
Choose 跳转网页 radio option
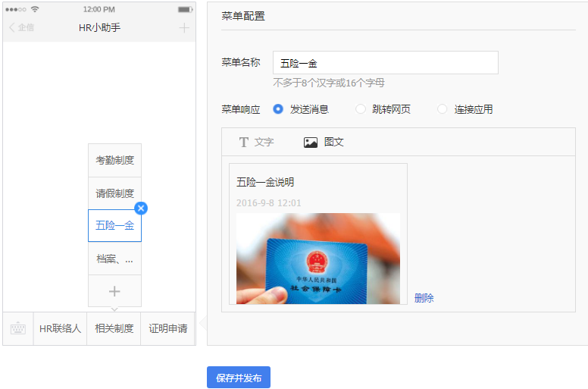click(x=361, y=109)
